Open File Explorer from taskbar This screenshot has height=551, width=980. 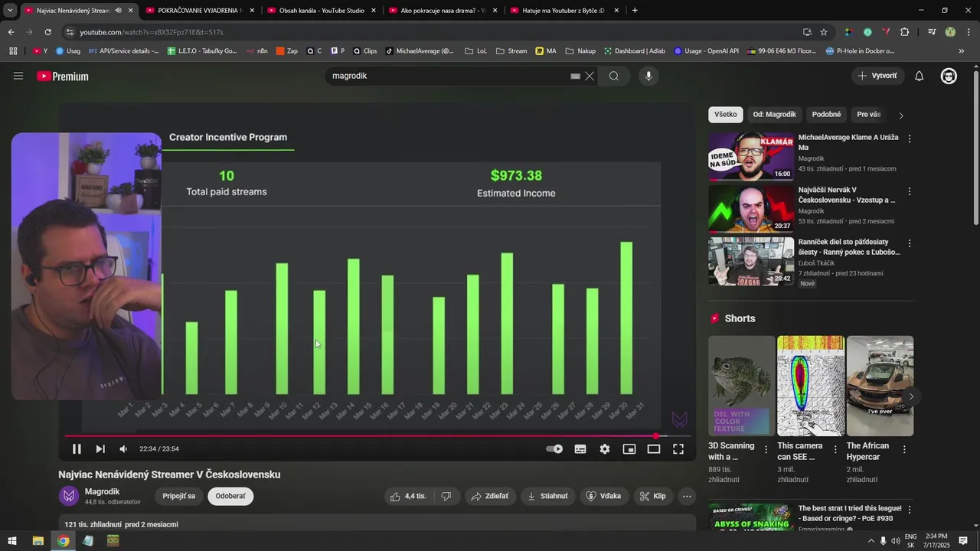38,541
